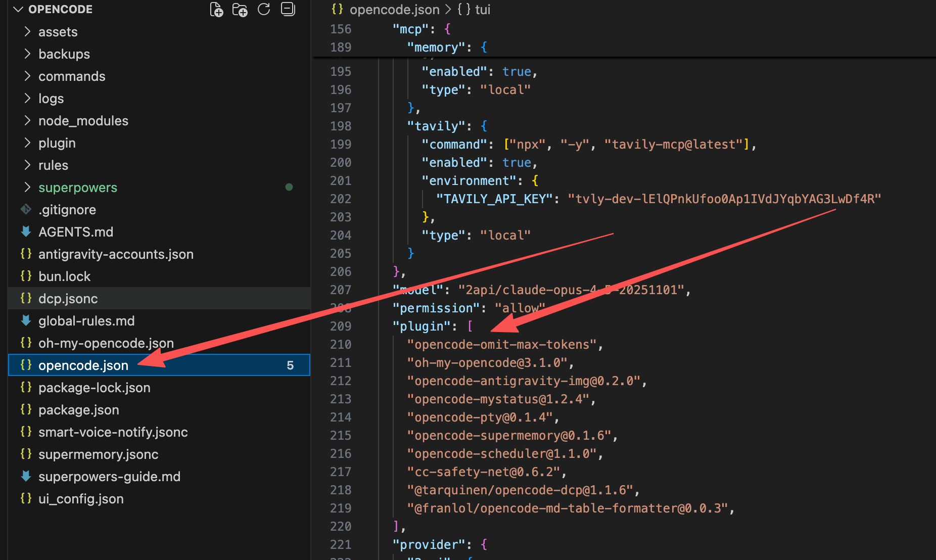Click the problems badge 5 on opencode.json
Viewport: 936px width, 560px height.
click(290, 365)
